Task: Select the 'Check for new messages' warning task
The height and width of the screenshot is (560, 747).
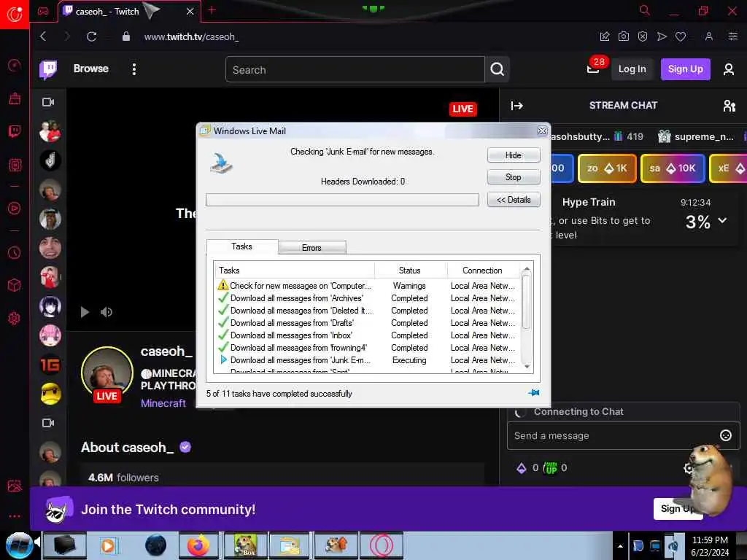Action: 367,286
